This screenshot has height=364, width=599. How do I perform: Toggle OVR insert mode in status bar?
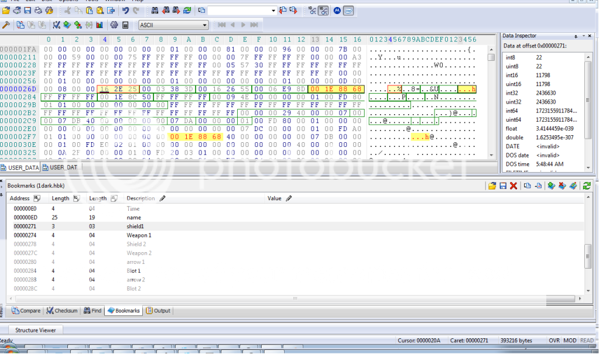[x=554, y=340]
